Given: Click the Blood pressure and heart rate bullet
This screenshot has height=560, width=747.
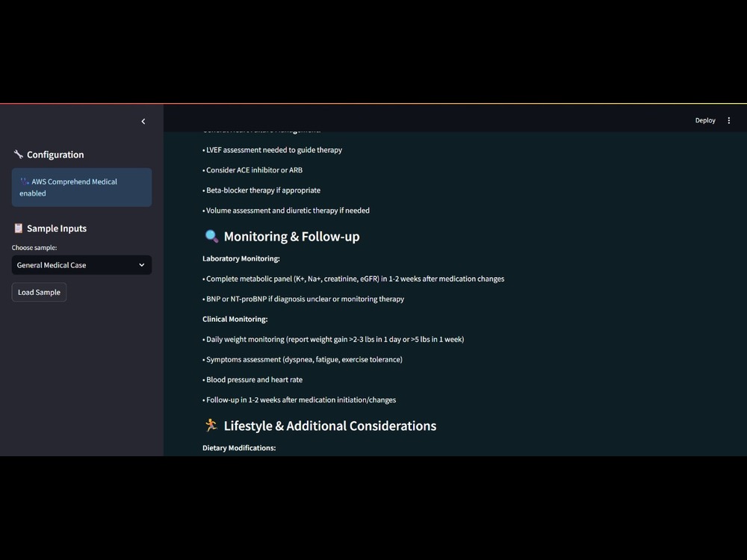Looking at the screenshot, I should (252, 379).
